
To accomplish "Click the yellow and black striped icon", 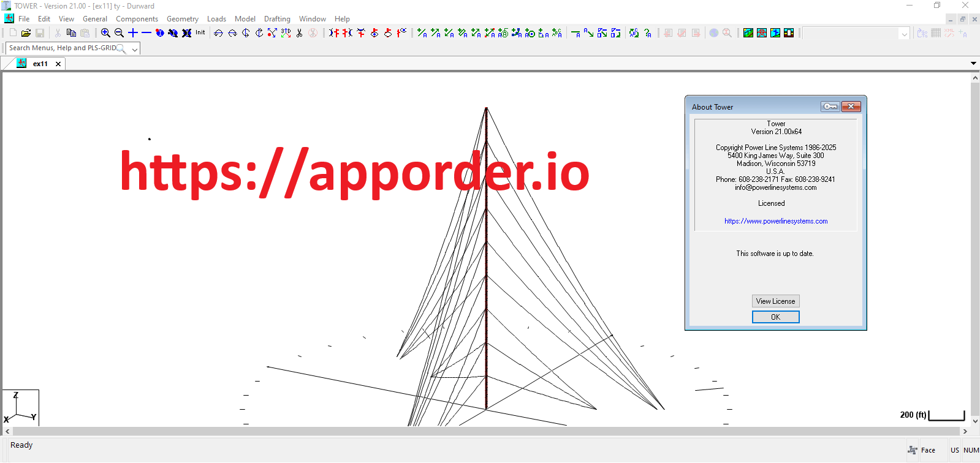I will (x=789, y=33).
